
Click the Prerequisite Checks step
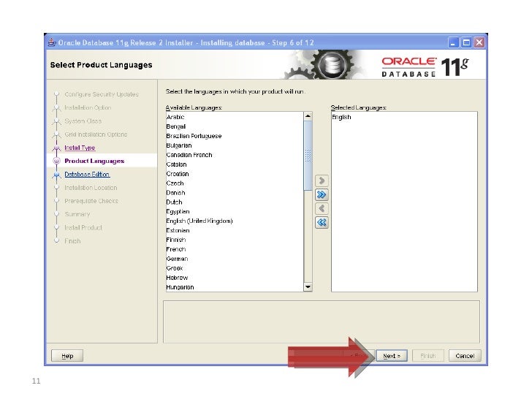[91, 201]
